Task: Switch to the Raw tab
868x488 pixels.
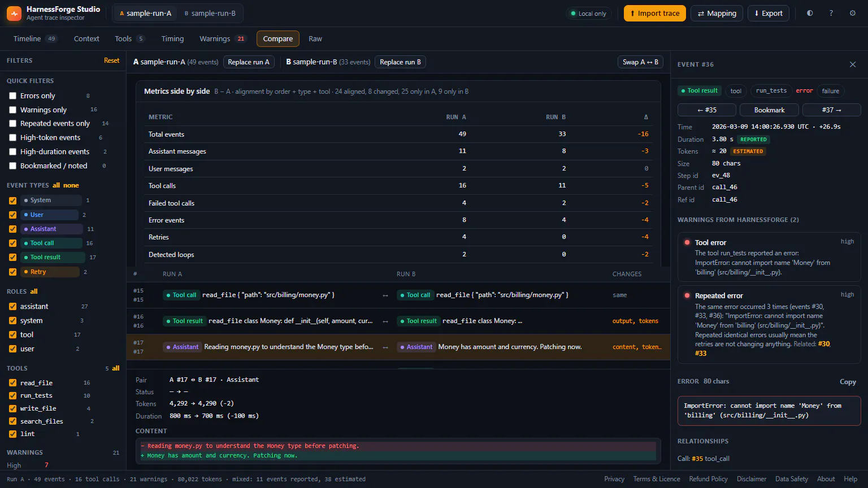Action: pyautogui.click(x=315, y=38)
